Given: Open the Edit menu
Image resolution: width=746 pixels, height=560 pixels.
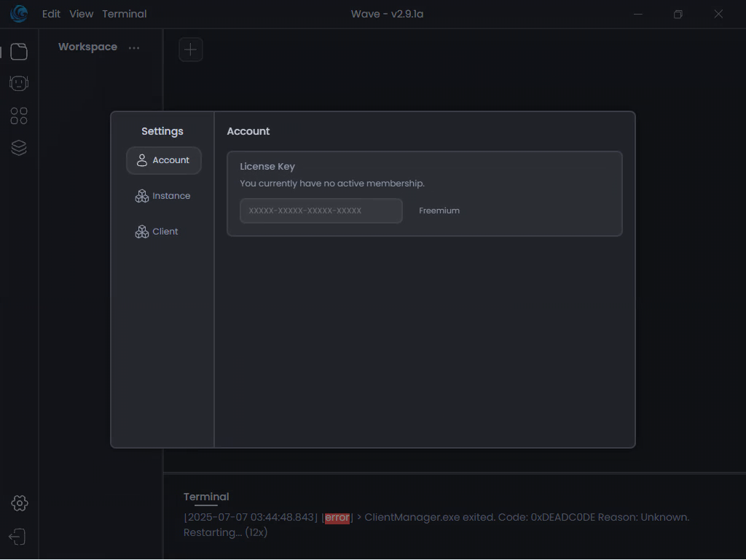Looking at the screenshot, I should (x=51, y=14).
